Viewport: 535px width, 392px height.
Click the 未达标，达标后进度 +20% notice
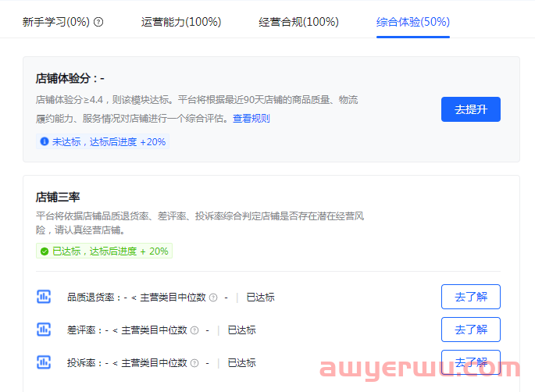click(x=102, y=141)
